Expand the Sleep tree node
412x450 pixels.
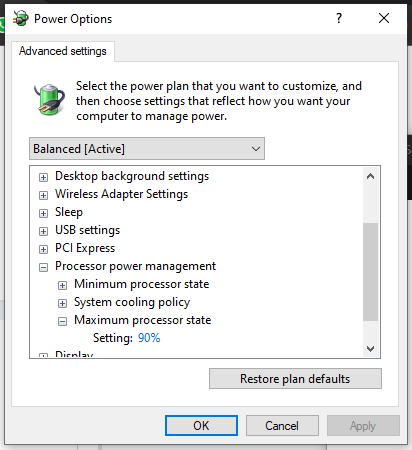pos(43,213)
